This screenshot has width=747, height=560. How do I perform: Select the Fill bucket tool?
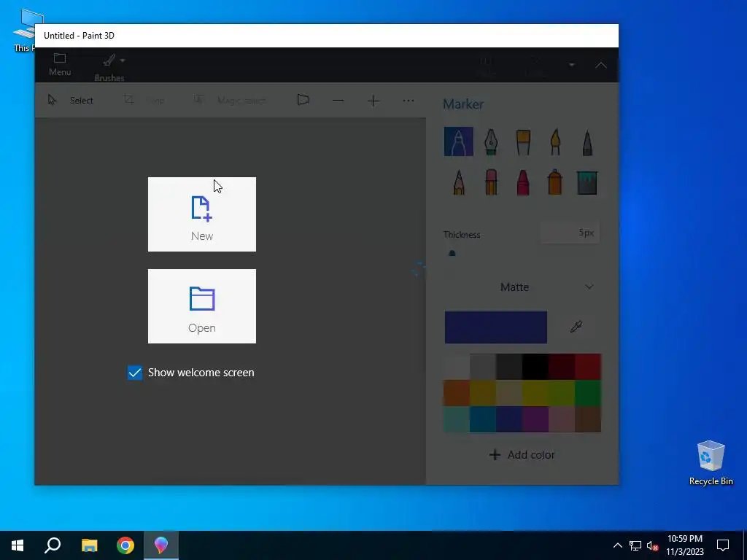587,182
